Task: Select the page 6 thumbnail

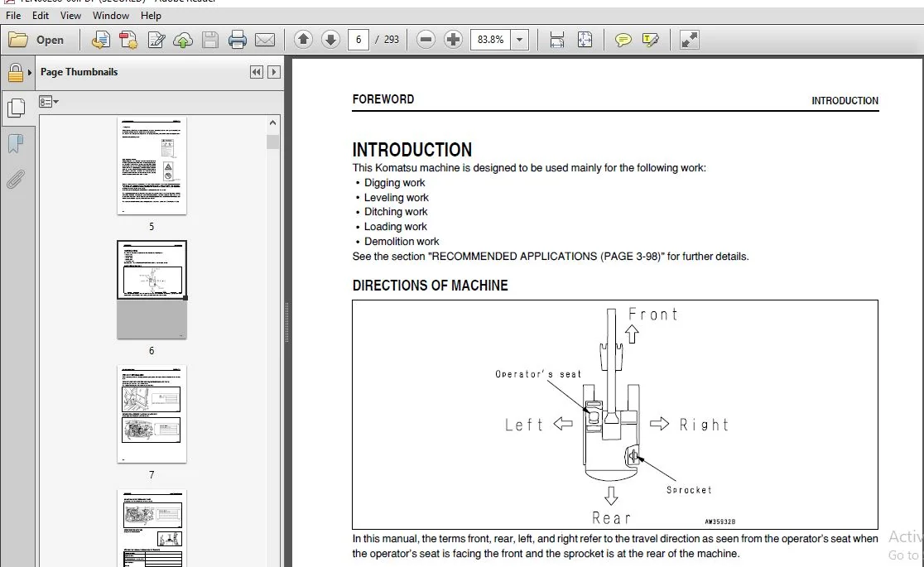Action: click(x=152, y=290)
